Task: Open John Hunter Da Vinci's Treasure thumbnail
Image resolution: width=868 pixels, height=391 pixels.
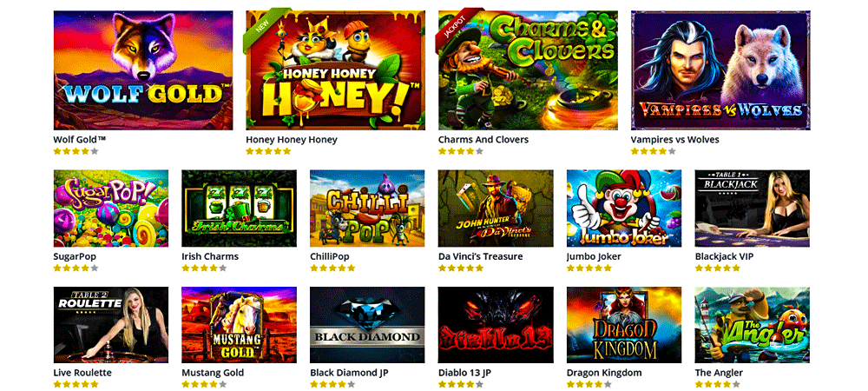Action: coord(496,209)
